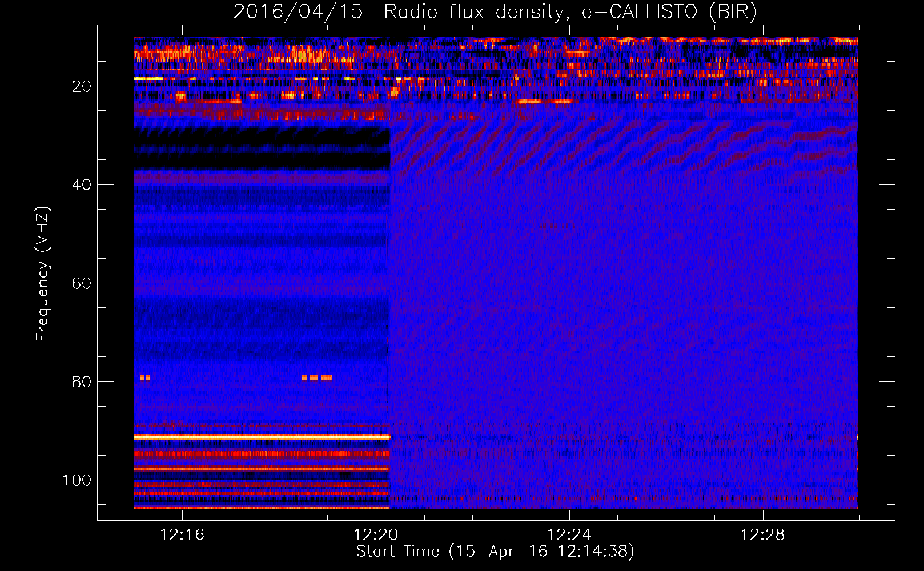
Task: Click the 12:20 time tick label
Action: [376, 534]
